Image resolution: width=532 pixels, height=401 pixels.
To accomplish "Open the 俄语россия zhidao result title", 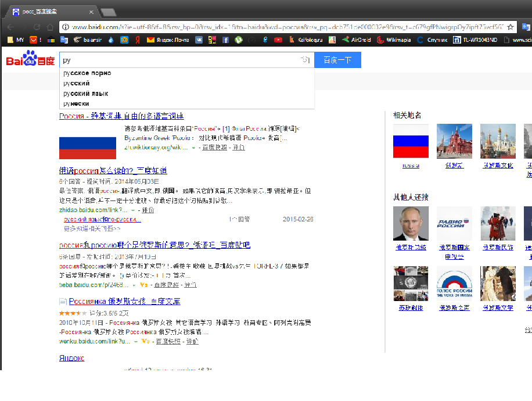I will click(x=113, y=170).
